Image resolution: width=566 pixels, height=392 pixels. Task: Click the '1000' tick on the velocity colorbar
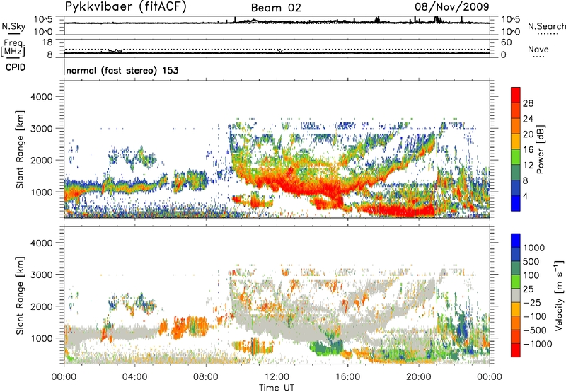tap(534, 248)
